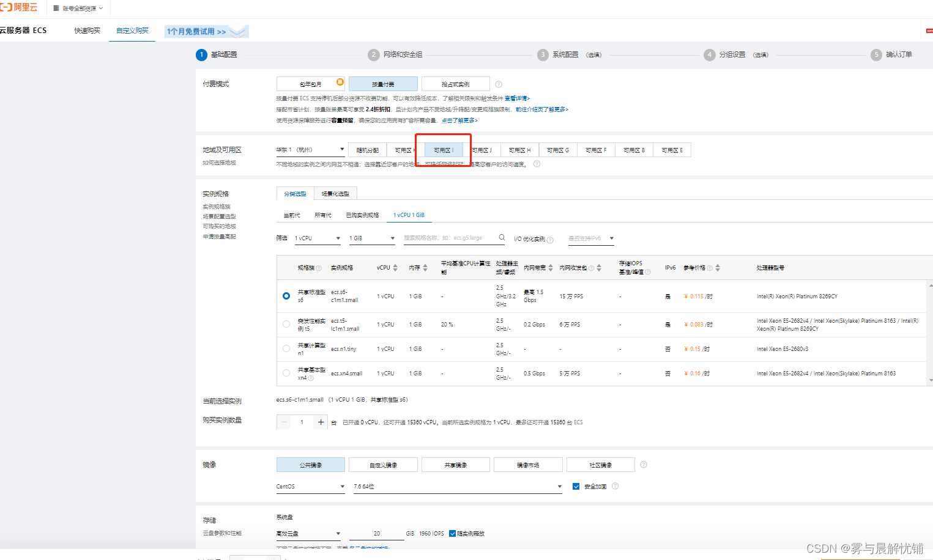Open the 华东 1 (杭州) region dropdown
The image size is (933, 560).
[x=310, y=150]
